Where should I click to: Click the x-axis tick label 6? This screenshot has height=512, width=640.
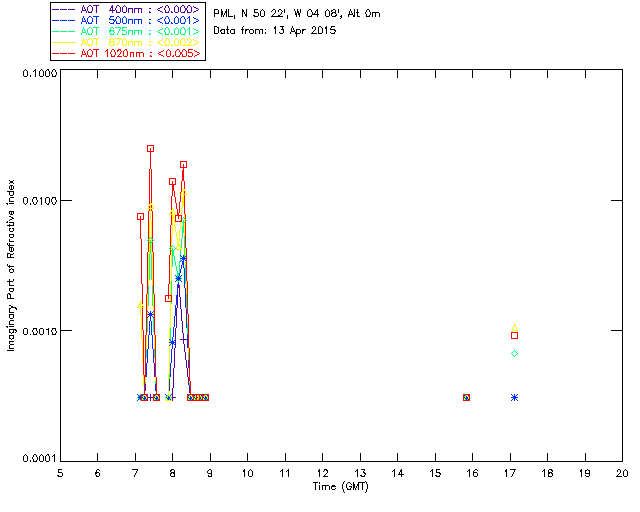point(98,473)
